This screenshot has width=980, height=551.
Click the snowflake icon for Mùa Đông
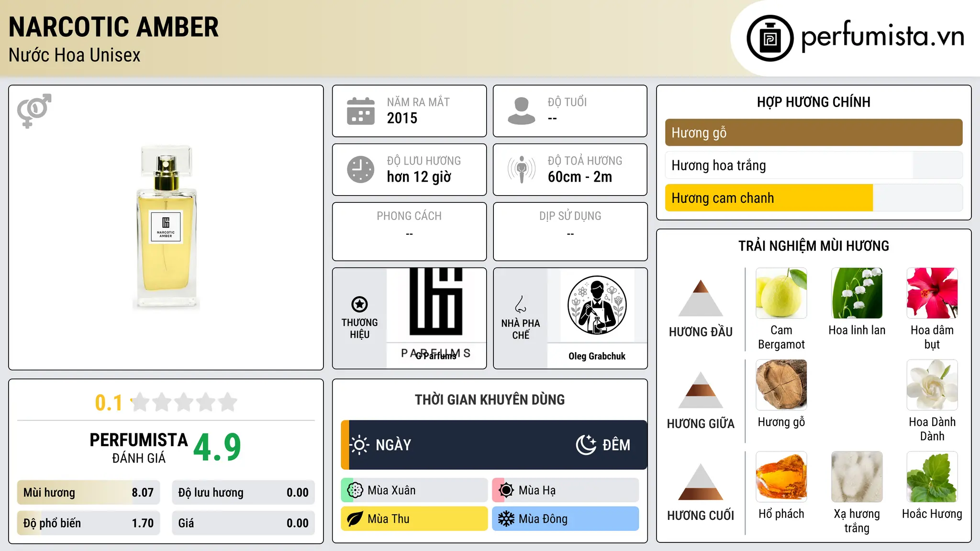point(506,519)
